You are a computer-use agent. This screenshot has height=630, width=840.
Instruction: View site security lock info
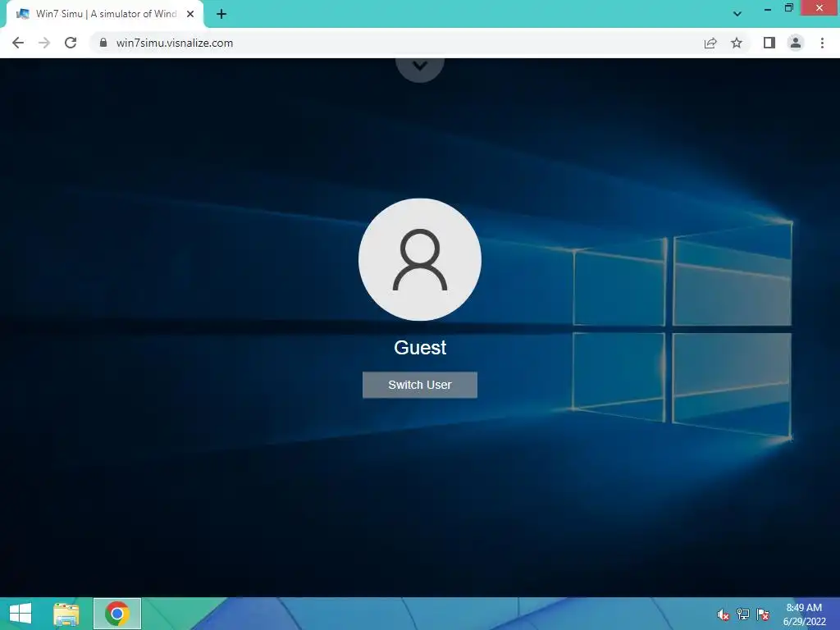103,43
